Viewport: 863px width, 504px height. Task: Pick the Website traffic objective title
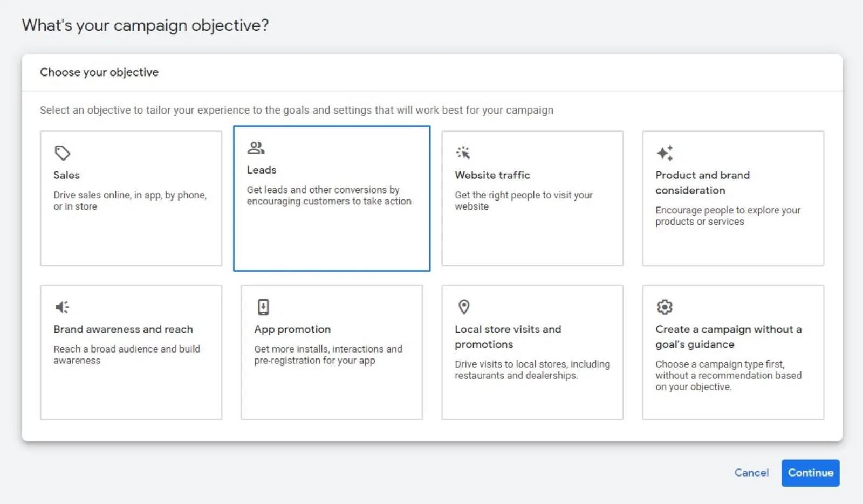(492, 175)
